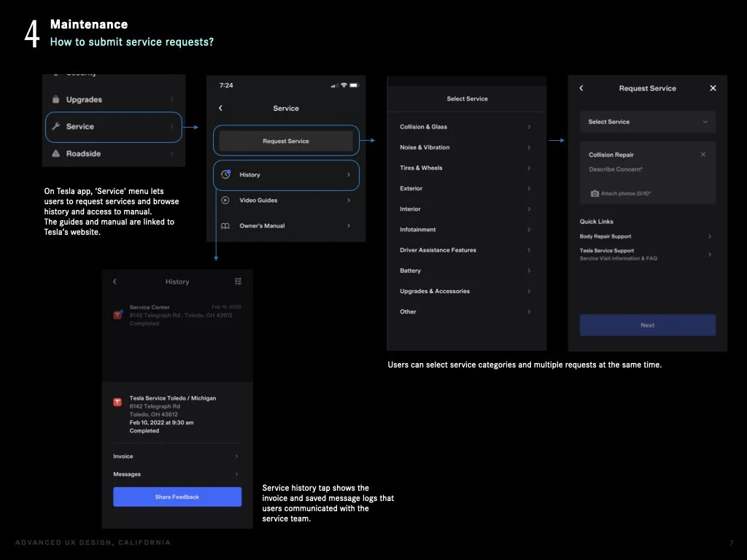Viewport: 747px width, 560px height.
Task: Select the Service Center history entry
Action: [177, 315]
